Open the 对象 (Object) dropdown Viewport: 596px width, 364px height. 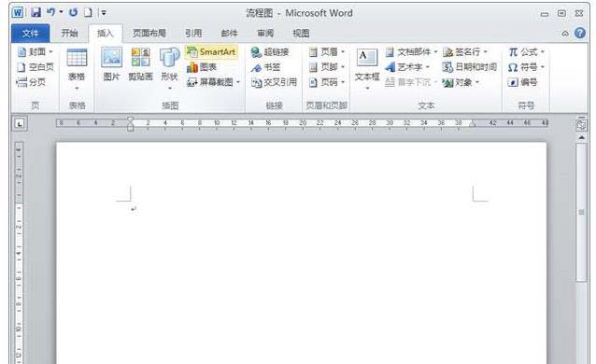click(x=461, y=82)
